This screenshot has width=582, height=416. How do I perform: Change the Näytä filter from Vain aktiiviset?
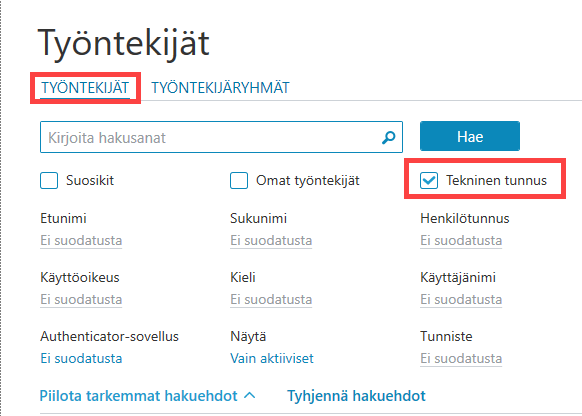coord(272,358)
